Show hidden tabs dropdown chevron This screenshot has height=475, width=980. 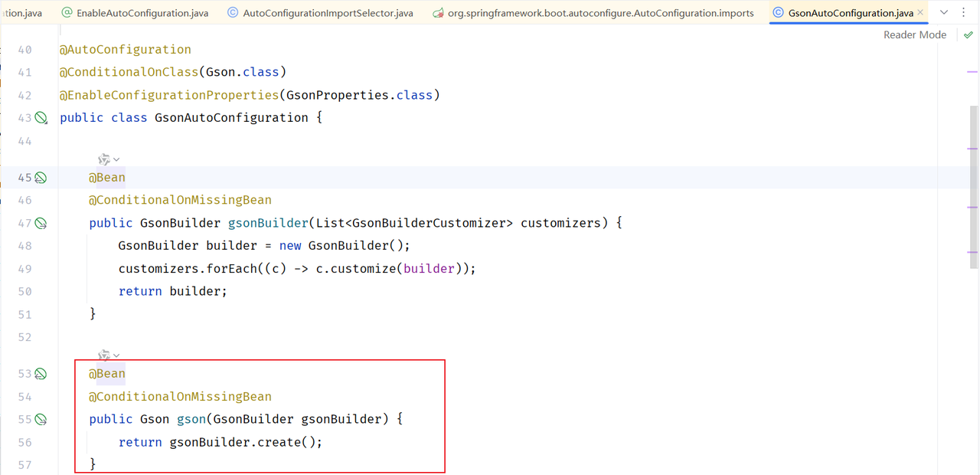coord(943,13)
